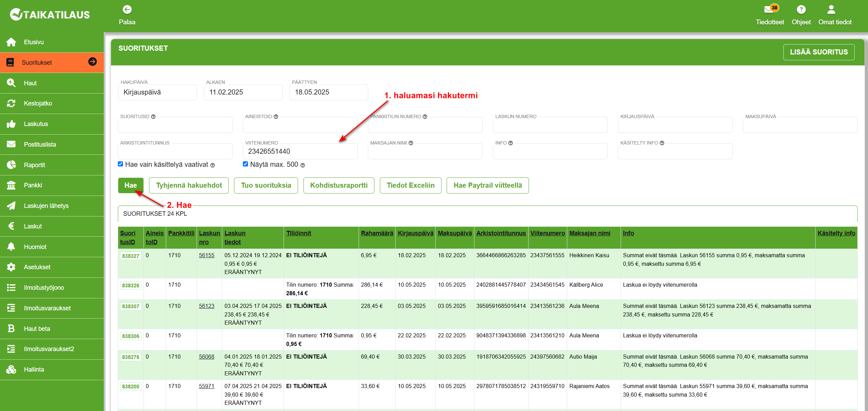The height and width of the screenshot is (411, 868).
Task: Toggle Hae vain käsittelyä vaativat checkbox
Action: pos(121,164)
